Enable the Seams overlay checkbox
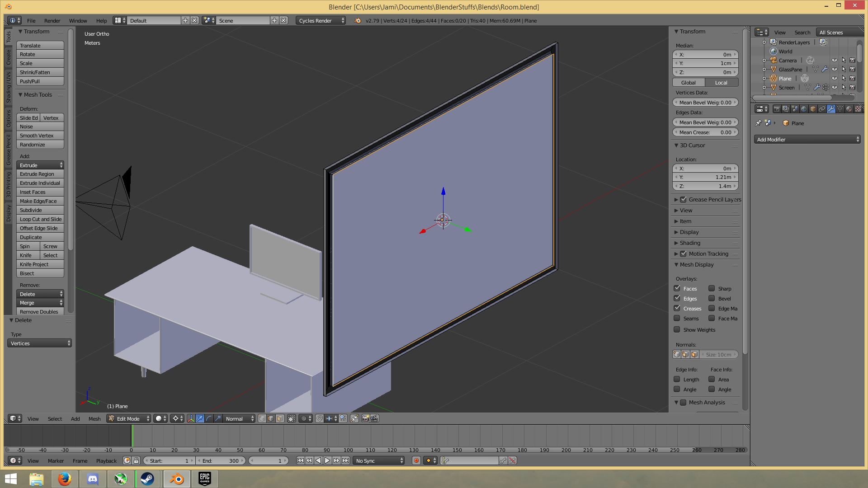 (677, 318)
